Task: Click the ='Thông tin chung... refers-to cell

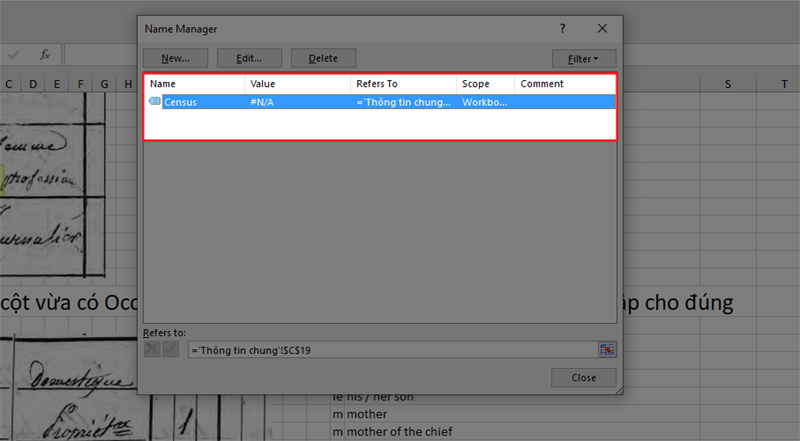Action: pyautogui.click(x=403, y=102)
